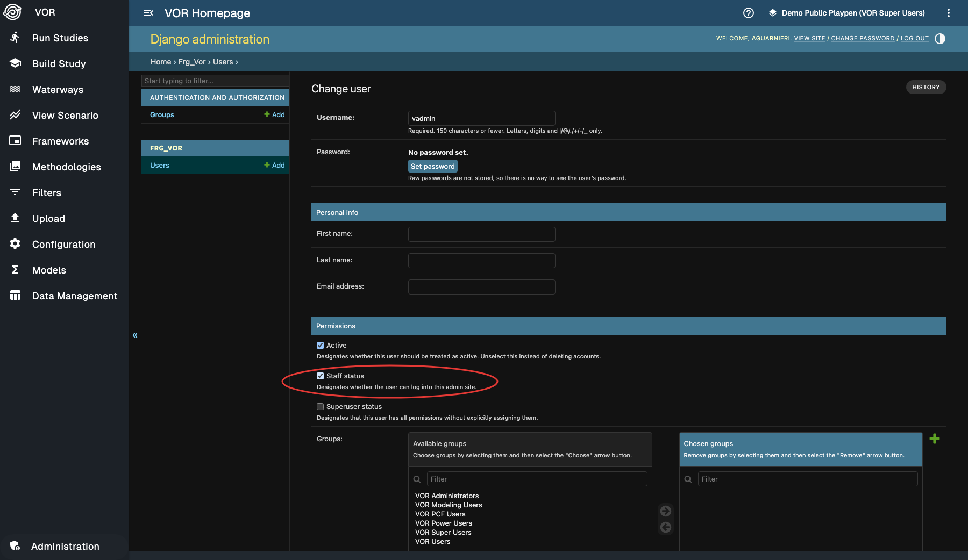Select VOR Power Users in available groups
Screen dimensions: 968x560
(x=443, y=523)
